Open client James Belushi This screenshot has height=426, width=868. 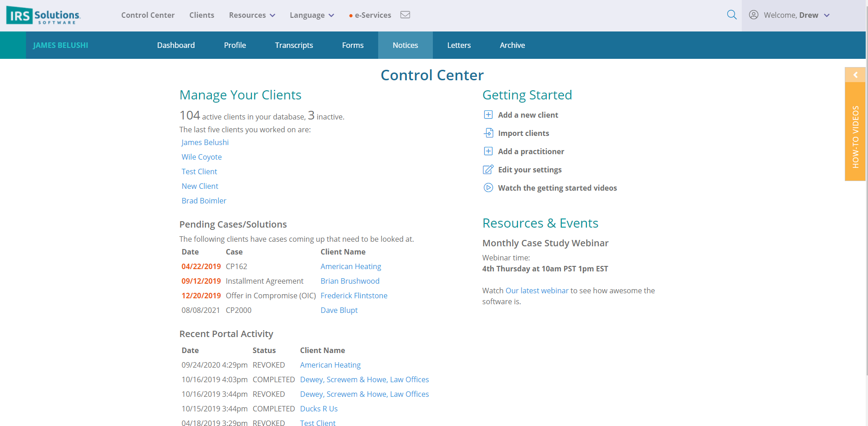[205, 142]
